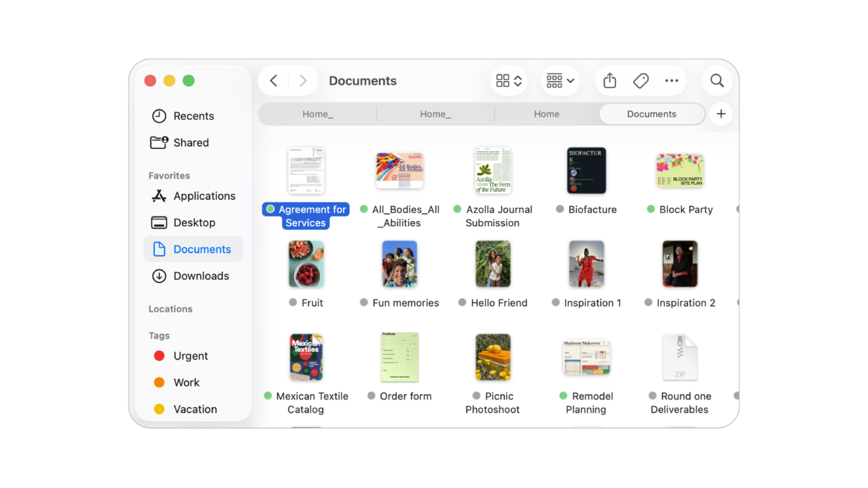Screen dimensions: 868x488
Task: Switch to the first Home_ tab
Action: pos(318,114)
